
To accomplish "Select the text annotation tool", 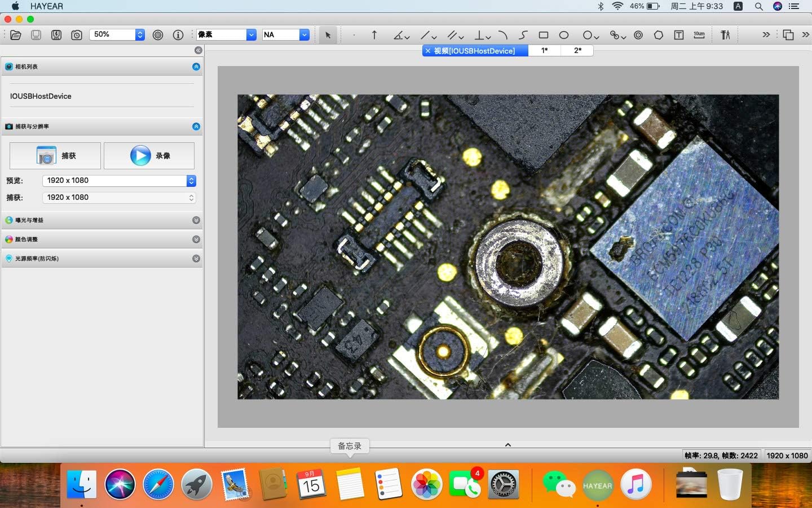I will (x=678, y=34).
